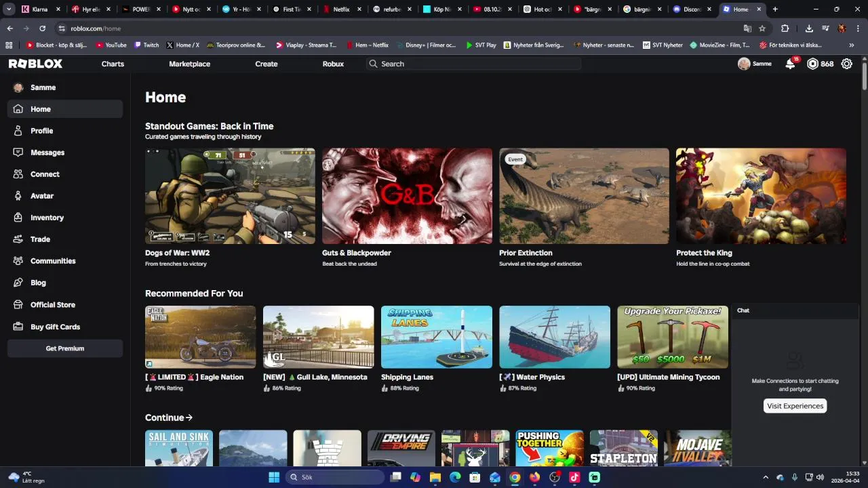Click the Get Premium button
Image resolution: width=868 pixels, height=488 pixels.
pos(65,348)
